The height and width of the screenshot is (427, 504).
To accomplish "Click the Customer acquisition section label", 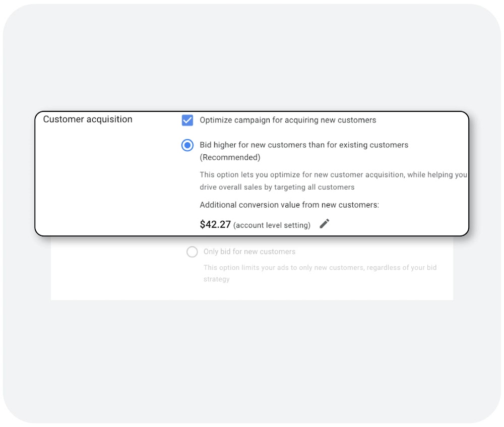I will [x=88, y=119].
